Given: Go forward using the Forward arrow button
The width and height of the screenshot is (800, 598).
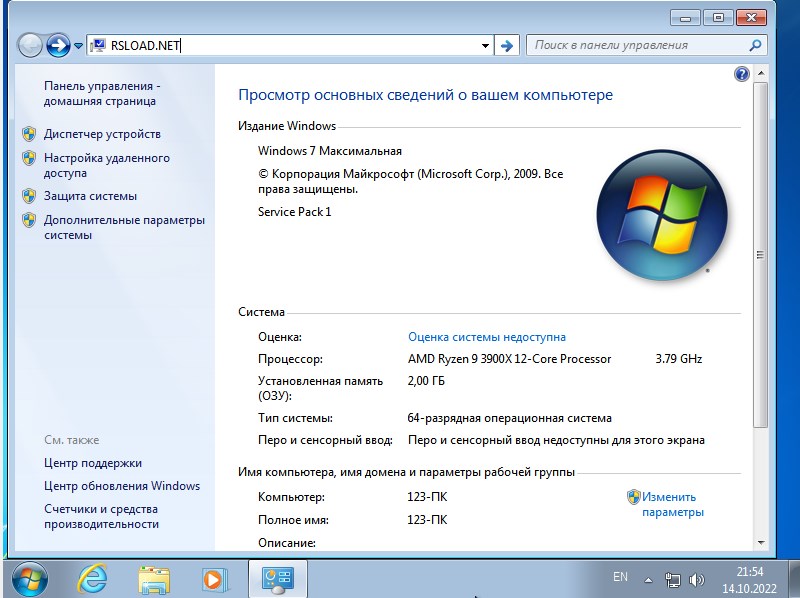Looking at the screenshot, I should tap(58, 45).
